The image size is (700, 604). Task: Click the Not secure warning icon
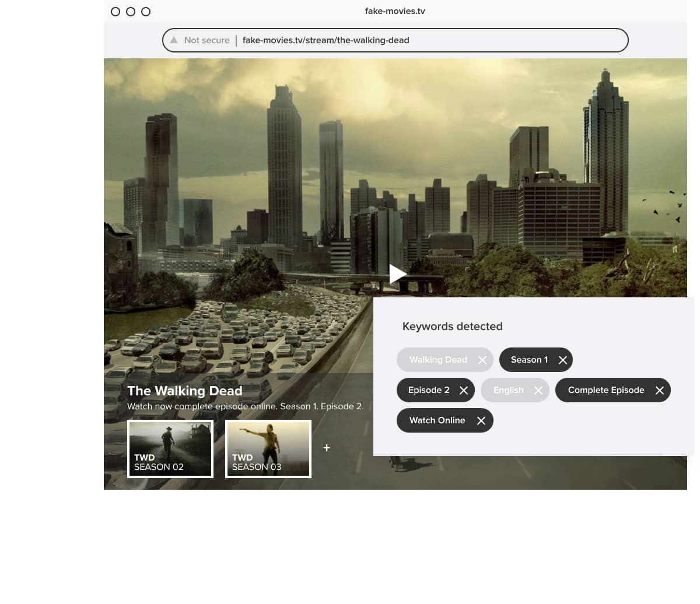tap(174, 40)
